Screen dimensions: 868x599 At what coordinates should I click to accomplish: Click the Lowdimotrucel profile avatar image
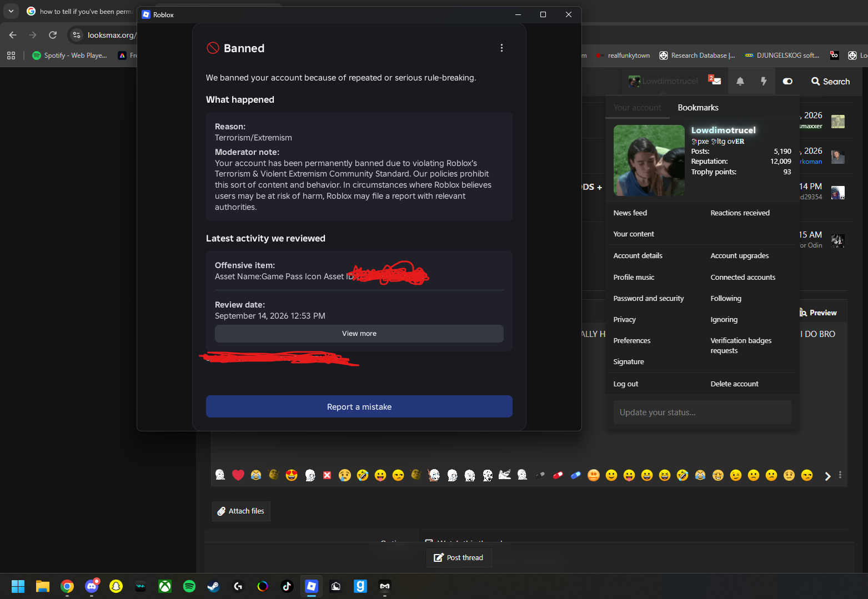(649, 160)
